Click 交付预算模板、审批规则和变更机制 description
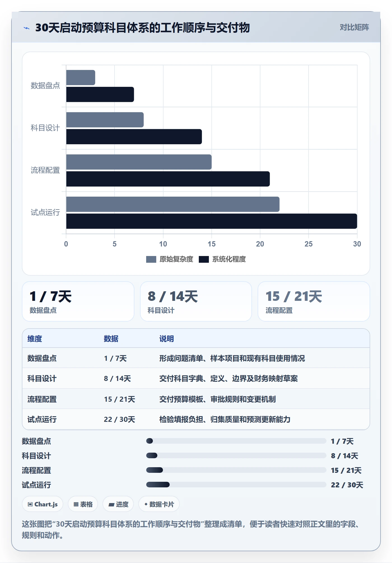 click(x=218, y=399)
